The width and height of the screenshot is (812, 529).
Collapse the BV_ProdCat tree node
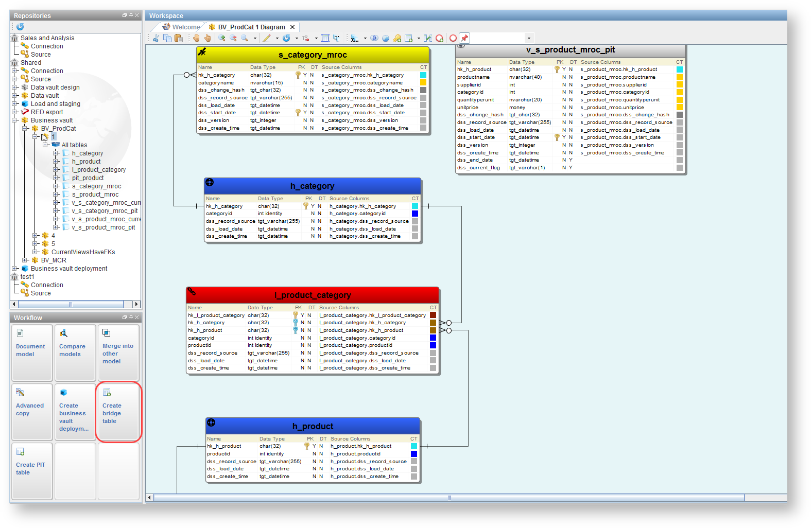[25, 129]
